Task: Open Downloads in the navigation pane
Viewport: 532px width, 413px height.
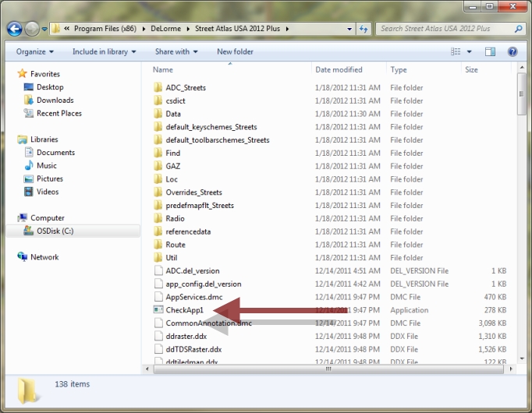Action: click(55, 101)
